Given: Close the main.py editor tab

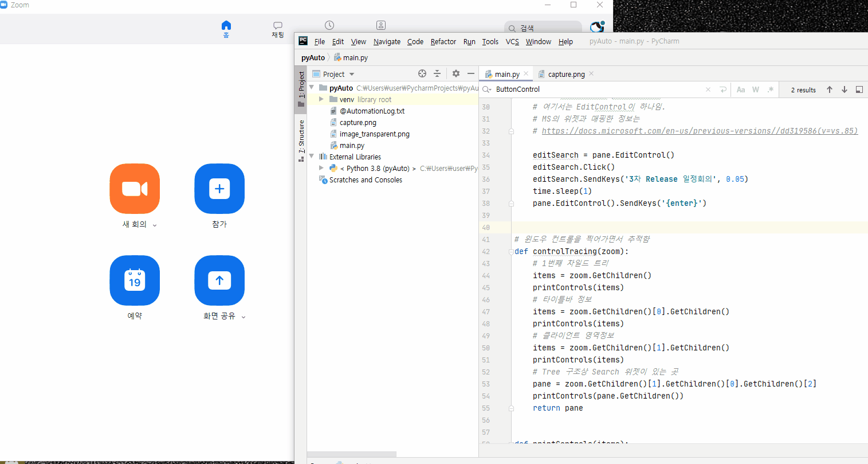Looking at the screenshot, I should tap(526, 74).
